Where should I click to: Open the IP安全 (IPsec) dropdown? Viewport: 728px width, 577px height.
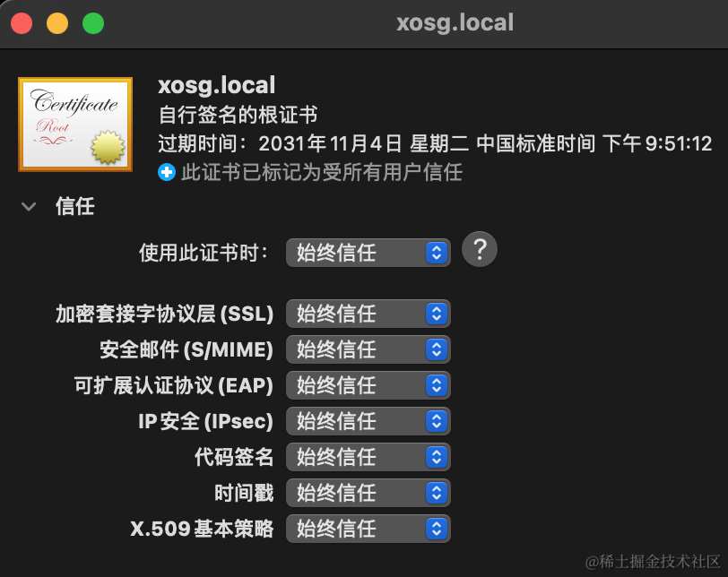click(x=368, y=421)
